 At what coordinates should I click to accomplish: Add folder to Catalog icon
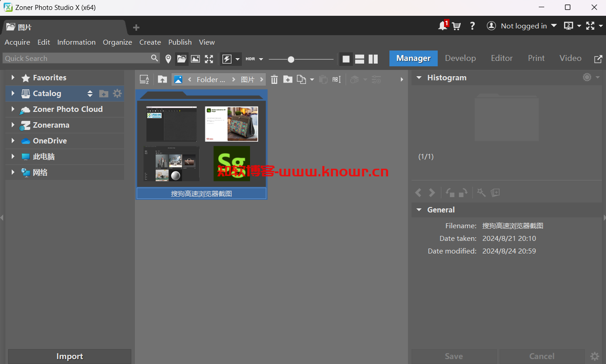104,93
